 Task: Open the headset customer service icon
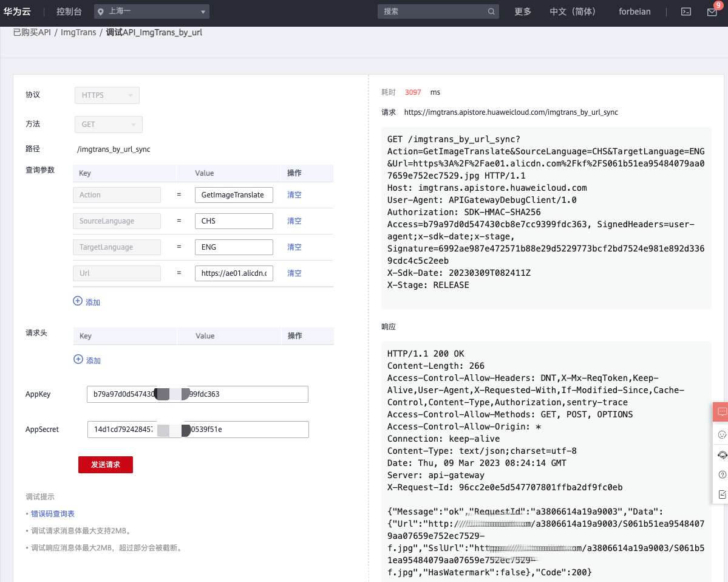[x=722, y=454]
